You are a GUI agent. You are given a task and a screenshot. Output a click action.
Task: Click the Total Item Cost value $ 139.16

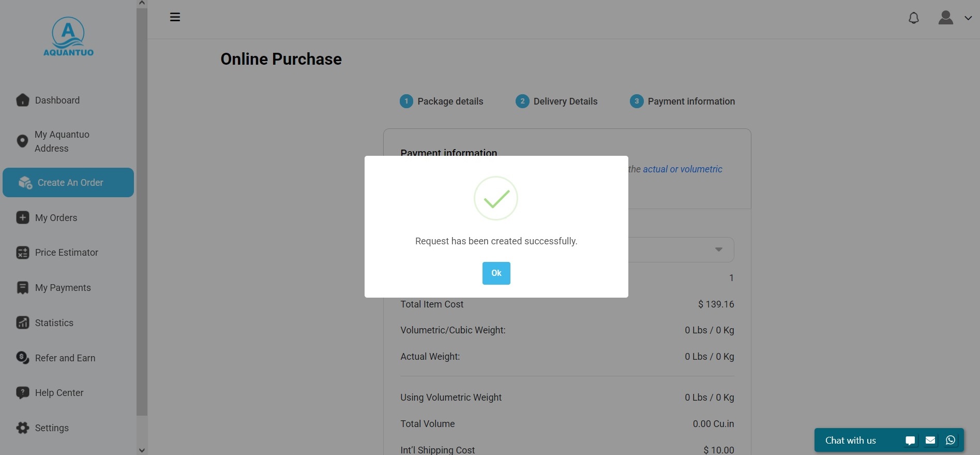[x=716, y=304]
